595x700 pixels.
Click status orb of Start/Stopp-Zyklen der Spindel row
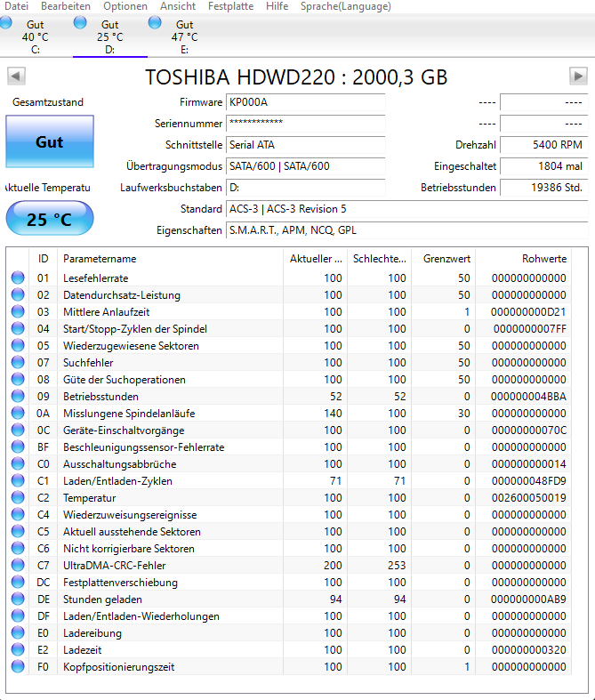coord(18,328)
